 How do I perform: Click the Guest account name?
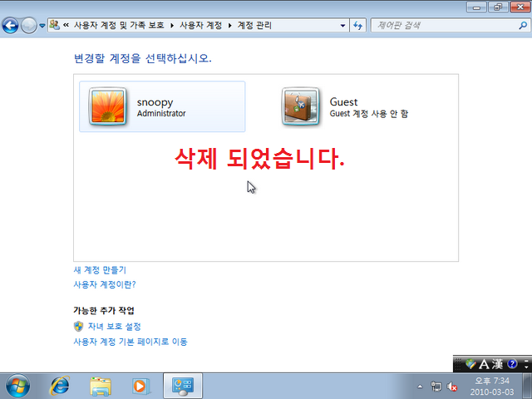(x=343, y=102)
